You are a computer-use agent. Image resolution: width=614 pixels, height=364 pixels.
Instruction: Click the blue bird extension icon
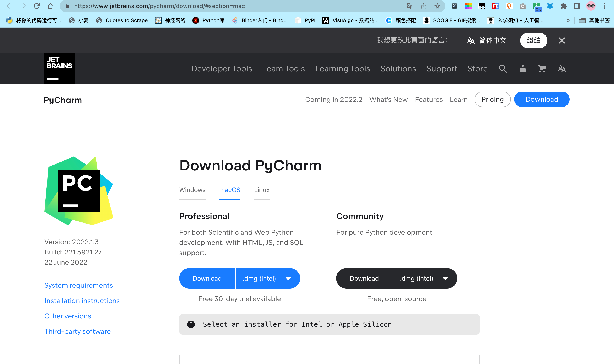tap(550, 6)
